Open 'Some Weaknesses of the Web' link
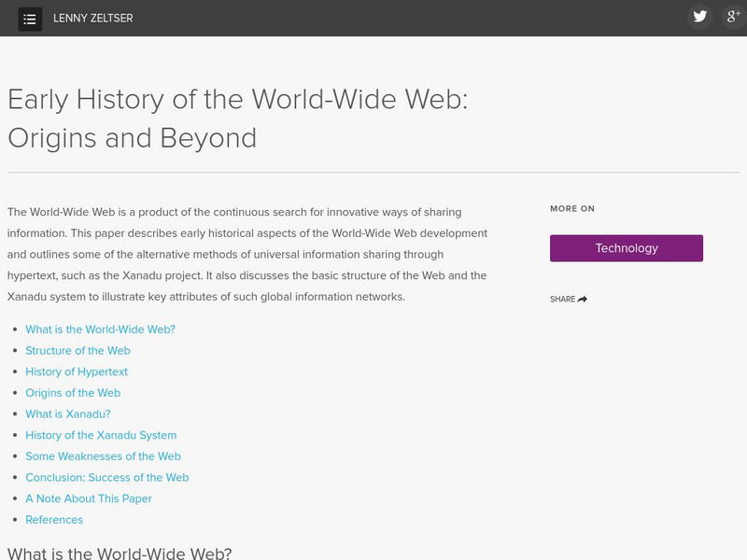Image resolution: width=747 pixels, height=560 pixels. coord(104,455)
